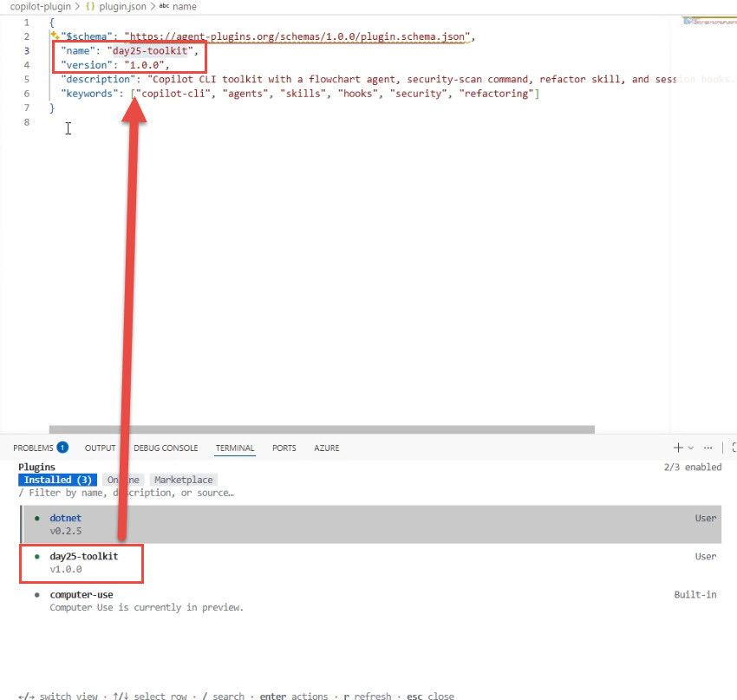Click the "Plugins" heading in the terminal

pyautogui.click(x=36, y=467)
